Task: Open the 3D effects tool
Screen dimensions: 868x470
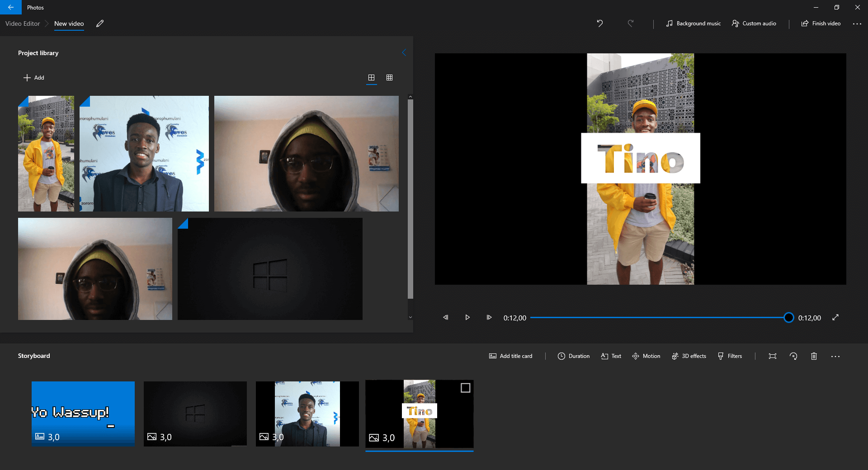Action: (x=689, y=356)
